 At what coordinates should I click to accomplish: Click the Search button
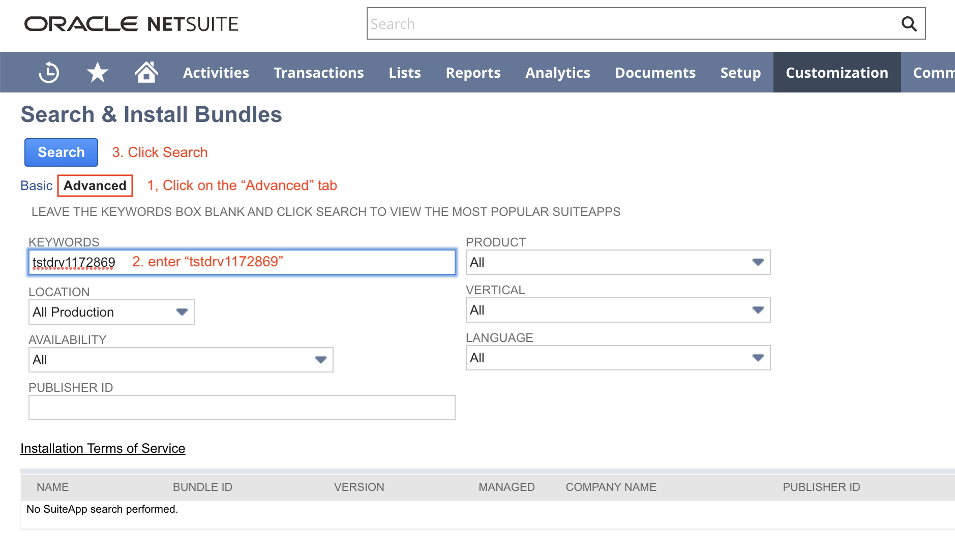click(61, 152)
